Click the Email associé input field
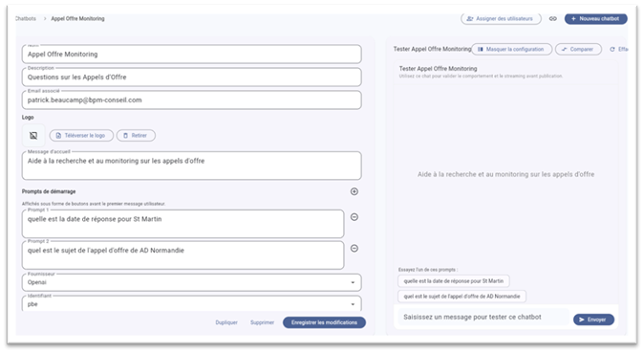The image size is (644, 353). pyautogui.click(x=191, y=100)
